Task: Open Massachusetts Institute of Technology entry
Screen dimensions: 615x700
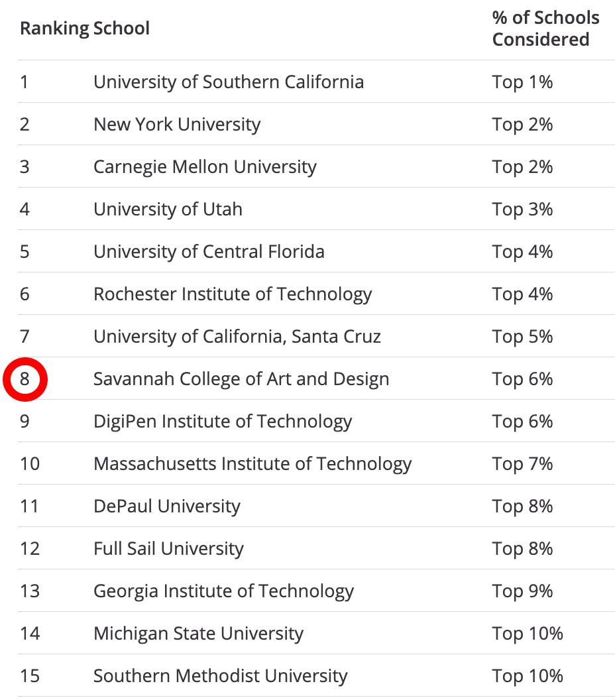Action: (x=252, y=464)
